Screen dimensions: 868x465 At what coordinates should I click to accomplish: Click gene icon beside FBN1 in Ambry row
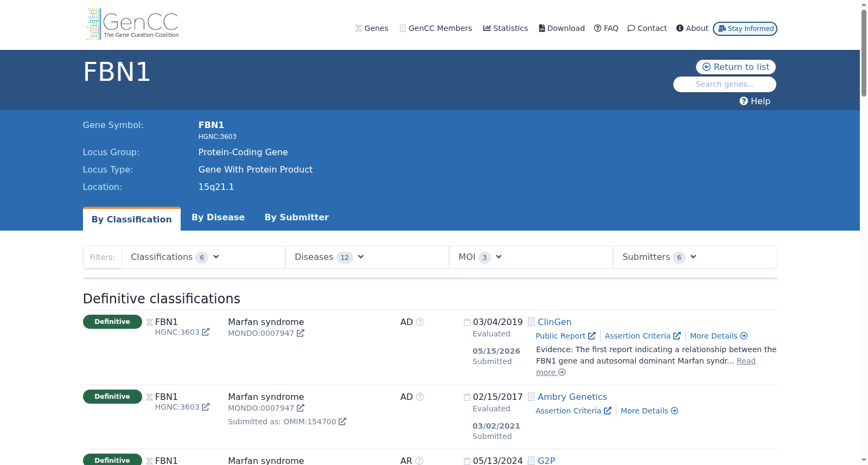(150, 397)
